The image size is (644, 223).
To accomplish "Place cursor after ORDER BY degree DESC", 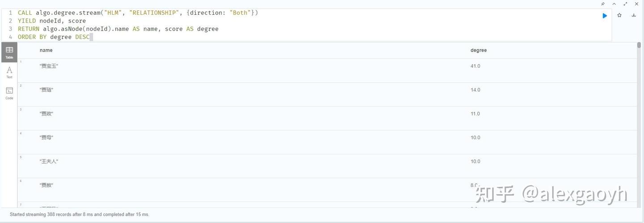I will pyautogui.click(x=90, y=37).
